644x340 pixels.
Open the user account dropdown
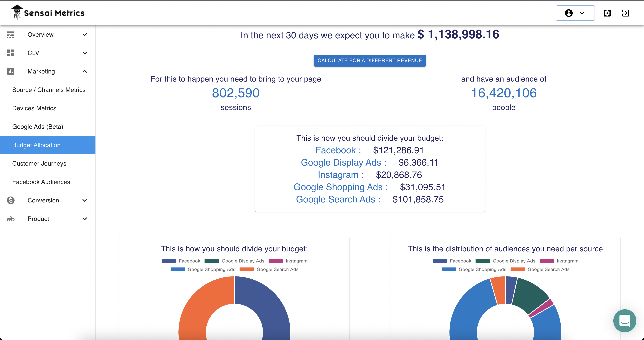(575, 13)
